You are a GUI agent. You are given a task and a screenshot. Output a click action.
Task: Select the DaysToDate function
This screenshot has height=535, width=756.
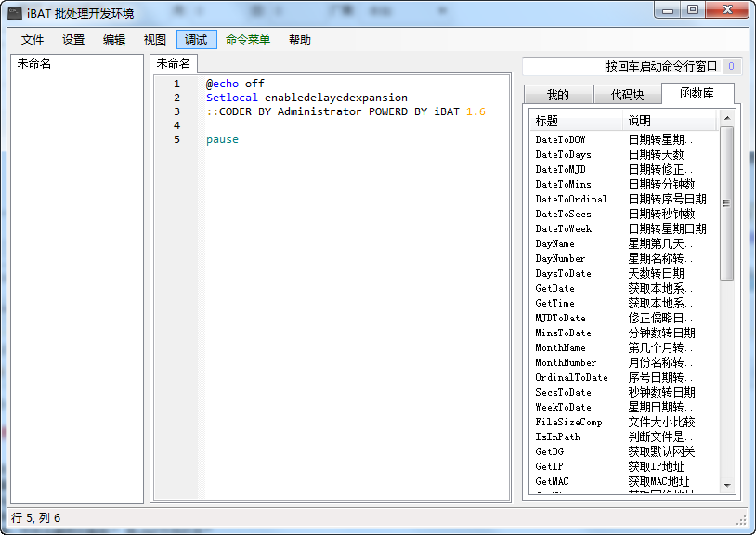click(563, 274)
